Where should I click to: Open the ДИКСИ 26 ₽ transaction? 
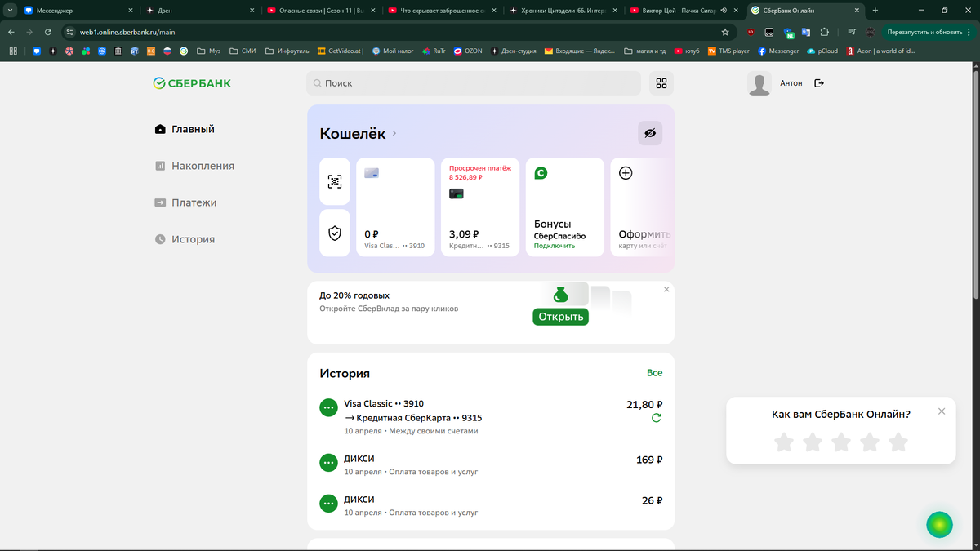point(491,506)
